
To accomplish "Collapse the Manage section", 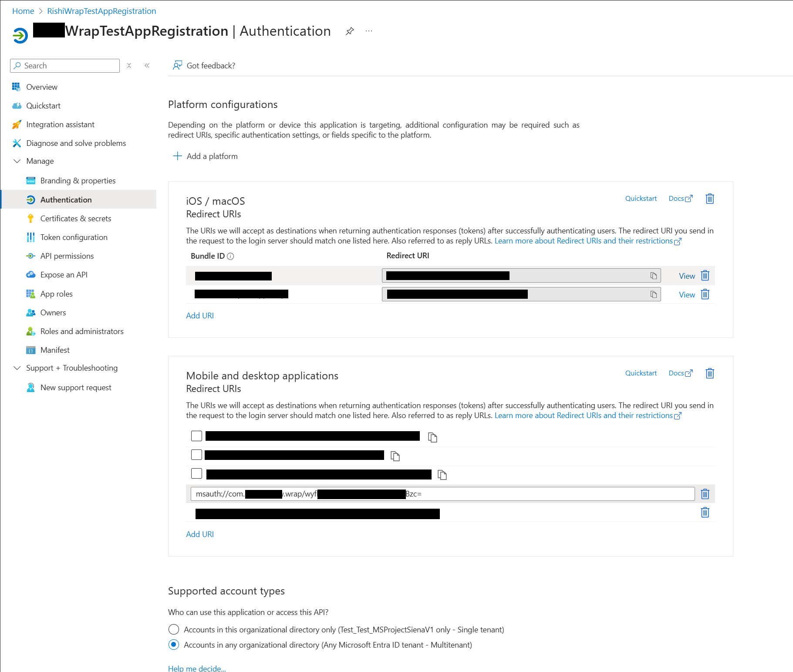I will pyautogui.click(x=17, y=161).
